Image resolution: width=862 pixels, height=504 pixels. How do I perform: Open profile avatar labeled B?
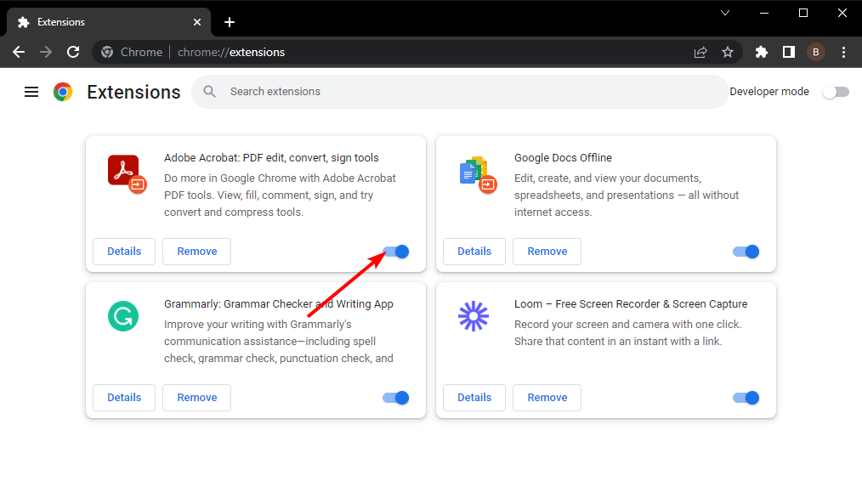[816, 52]
